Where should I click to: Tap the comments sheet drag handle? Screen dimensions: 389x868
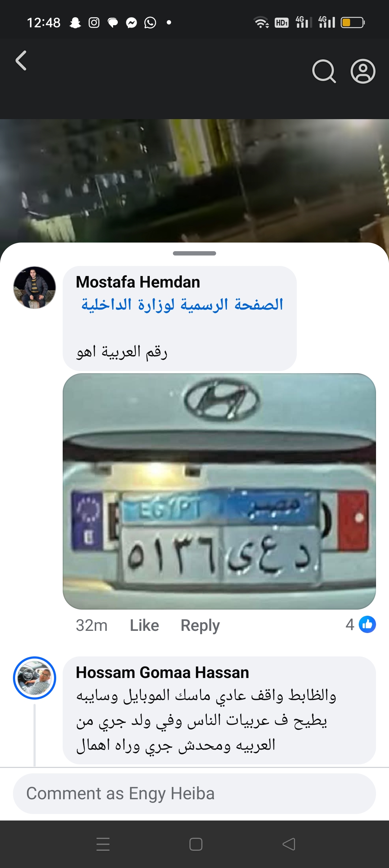(x=194, y=253)
